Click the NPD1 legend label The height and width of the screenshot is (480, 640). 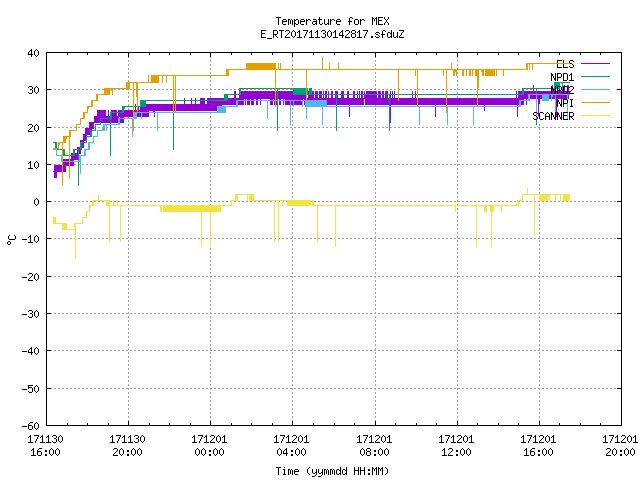562,77
